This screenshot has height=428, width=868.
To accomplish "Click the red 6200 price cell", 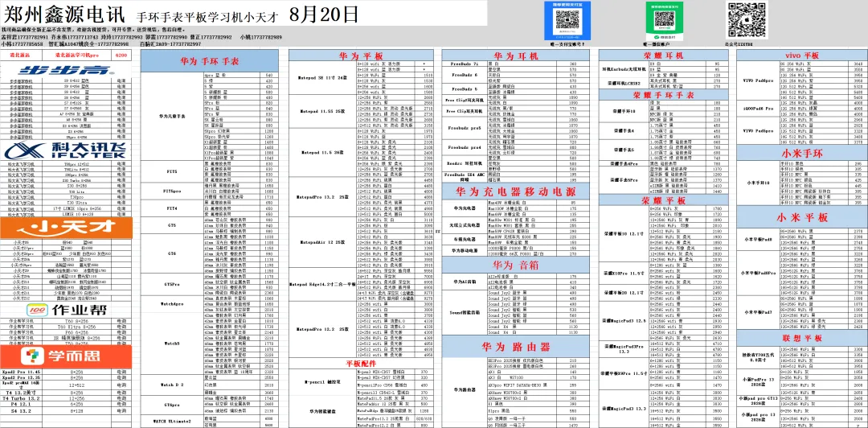I will [121, 56].
